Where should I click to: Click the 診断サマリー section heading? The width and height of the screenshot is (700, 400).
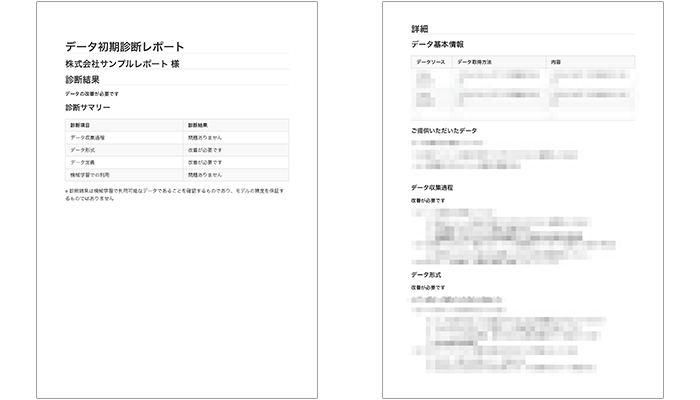click(88, 107)
